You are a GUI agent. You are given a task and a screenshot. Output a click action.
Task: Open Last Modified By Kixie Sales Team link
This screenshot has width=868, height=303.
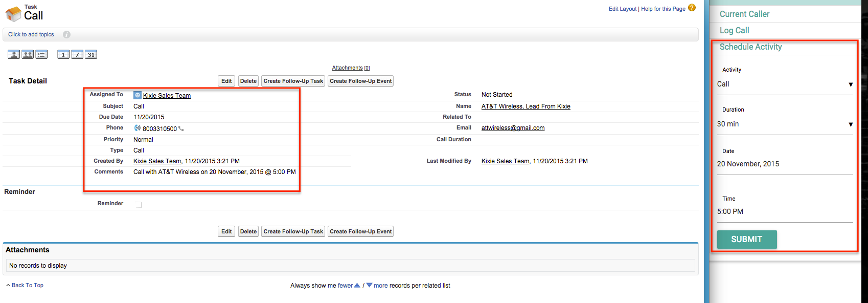[505, 161]
